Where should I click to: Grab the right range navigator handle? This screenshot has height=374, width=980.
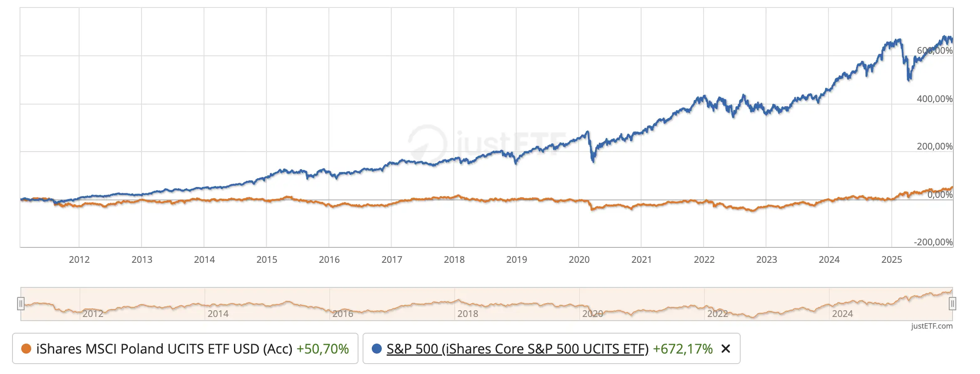coord(952,304)
